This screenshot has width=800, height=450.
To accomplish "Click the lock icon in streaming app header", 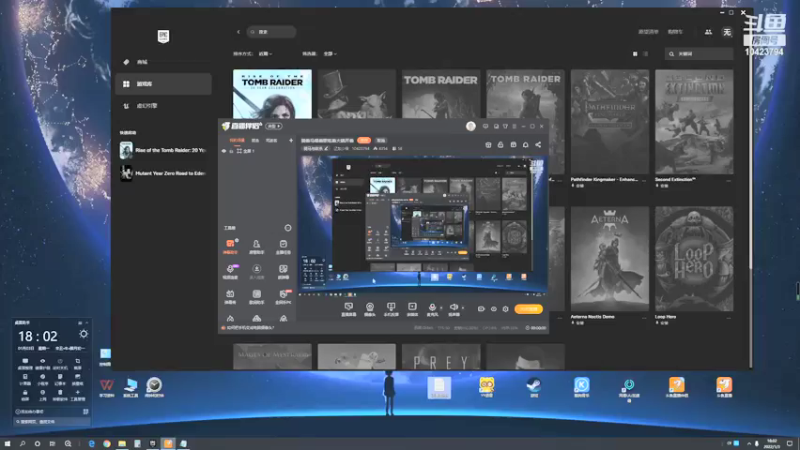I will click(501, 145).
